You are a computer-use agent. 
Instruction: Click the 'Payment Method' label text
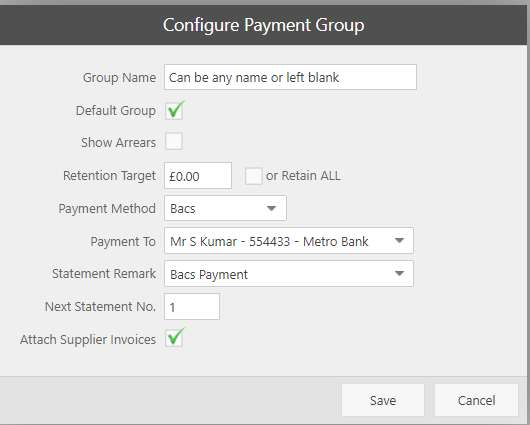click(x=107, y=209)
